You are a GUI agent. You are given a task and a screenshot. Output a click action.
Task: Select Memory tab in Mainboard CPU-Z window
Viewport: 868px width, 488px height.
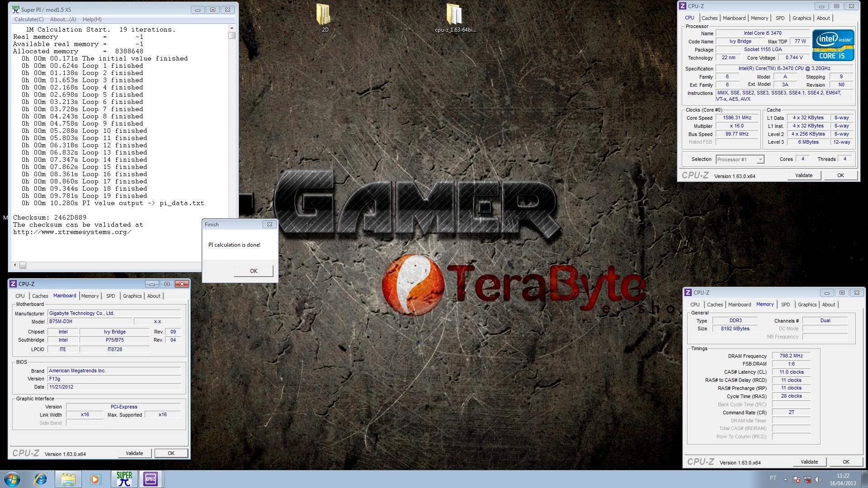pos(90,296)
